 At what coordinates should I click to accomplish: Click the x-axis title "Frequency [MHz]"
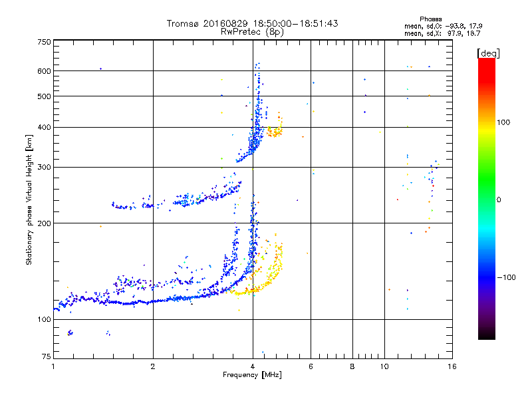pyautogui.click(x=252, y=375)
